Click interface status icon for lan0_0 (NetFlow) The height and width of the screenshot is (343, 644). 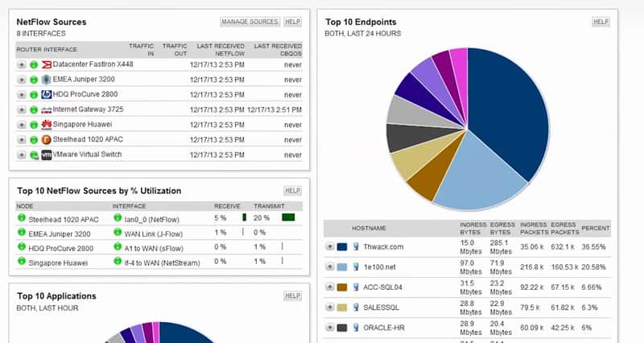click(118, 217)
